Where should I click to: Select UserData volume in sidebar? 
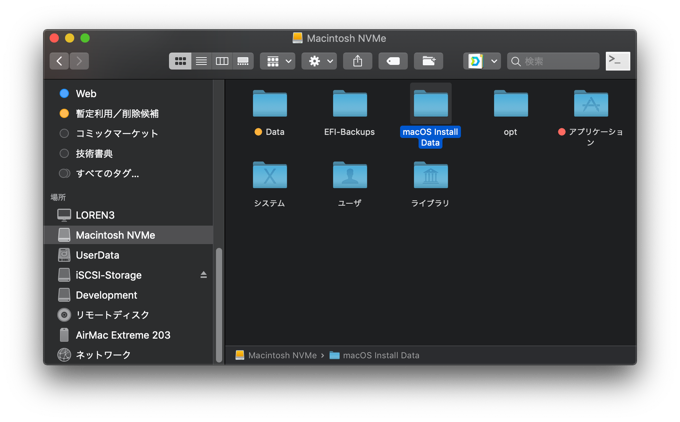128,255
